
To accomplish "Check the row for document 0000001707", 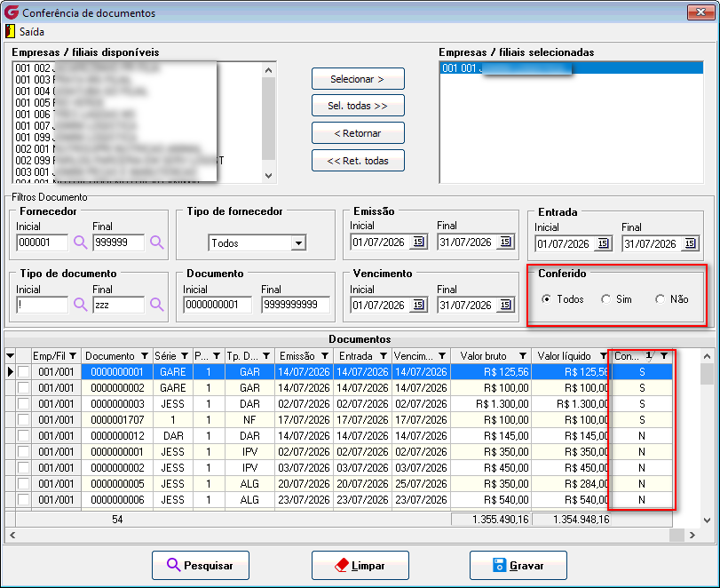I will click(23, 420).
